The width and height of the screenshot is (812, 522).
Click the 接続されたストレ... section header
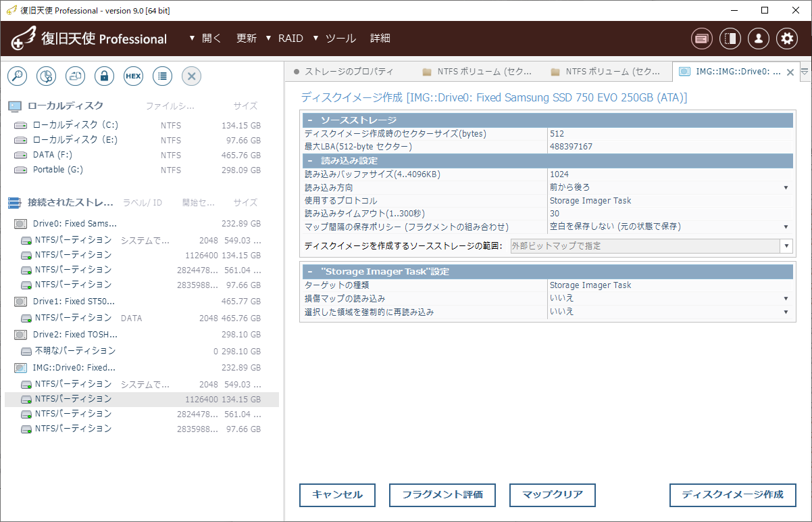pyautogui.click(x=70, y=202)
